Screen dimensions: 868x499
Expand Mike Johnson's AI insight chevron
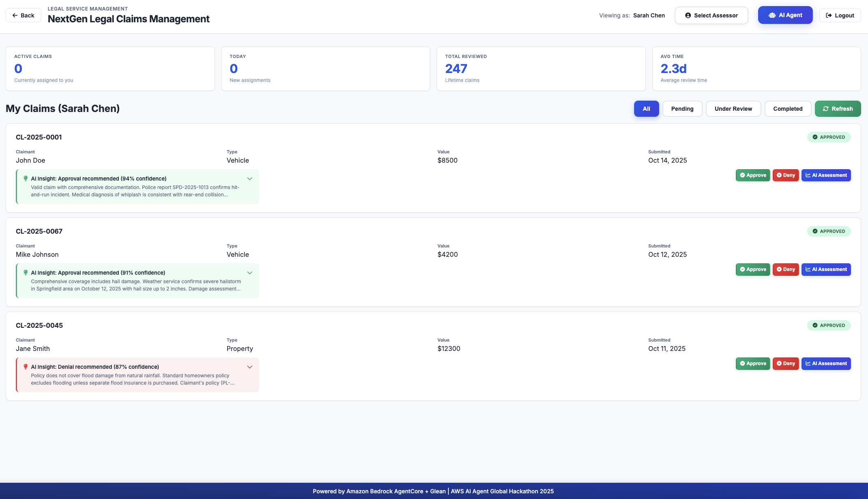pos(250,273)
